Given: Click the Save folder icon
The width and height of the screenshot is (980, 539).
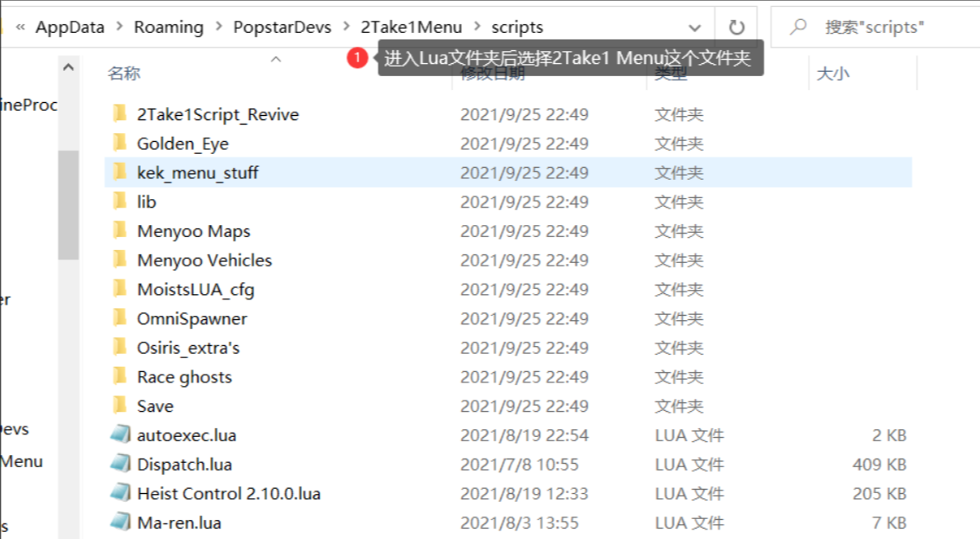Looking at the screenshot, I should pyautogui.click(x=119, y=406).
